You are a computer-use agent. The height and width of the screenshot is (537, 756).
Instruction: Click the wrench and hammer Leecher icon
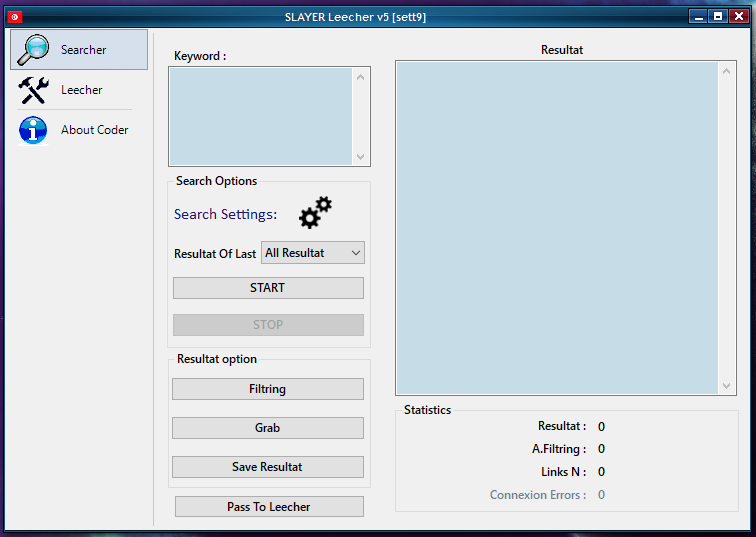click(x=34, y=90)
